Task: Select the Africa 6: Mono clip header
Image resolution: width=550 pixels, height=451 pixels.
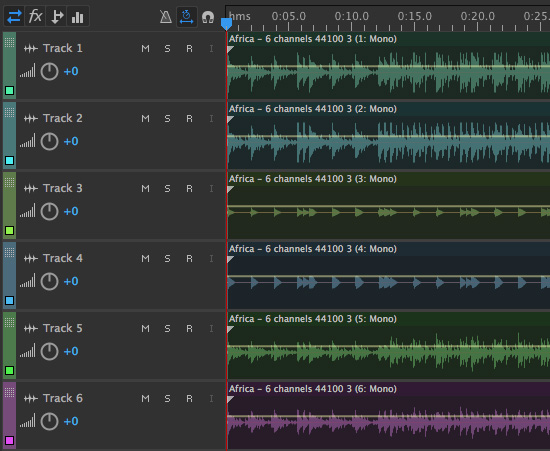Action: click(389, 389)
